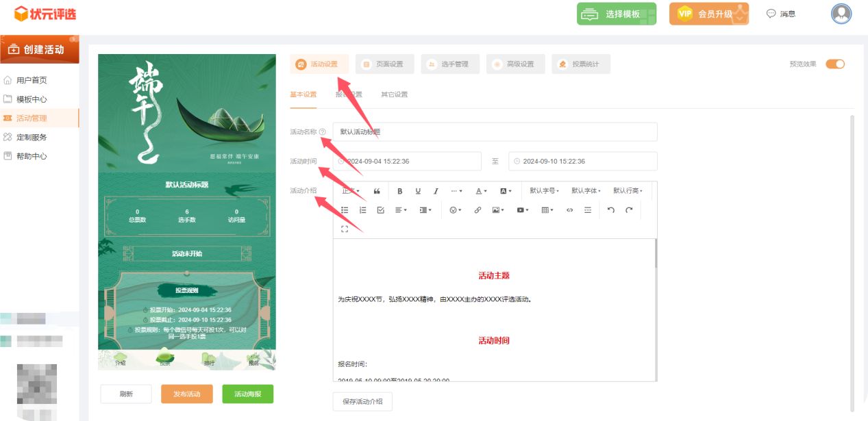
Task: Insert a to-do checkbox list
Action: pos(381,210)
